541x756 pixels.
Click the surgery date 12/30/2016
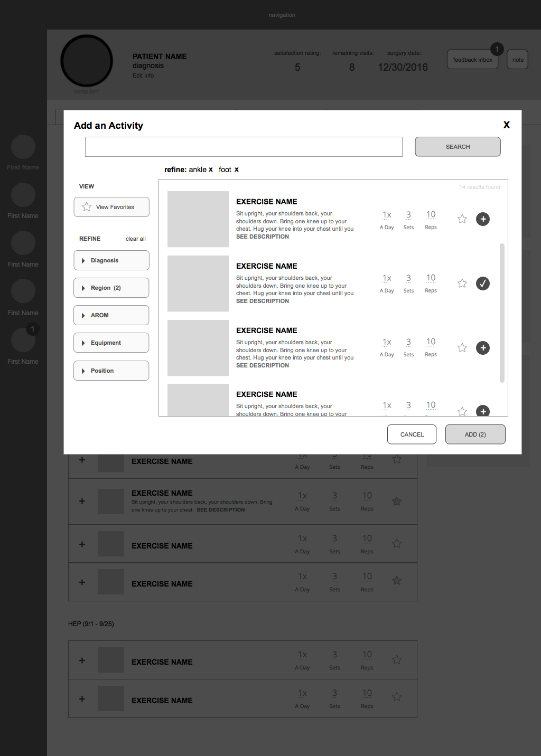pyautogui.click(x=403, y=67)
